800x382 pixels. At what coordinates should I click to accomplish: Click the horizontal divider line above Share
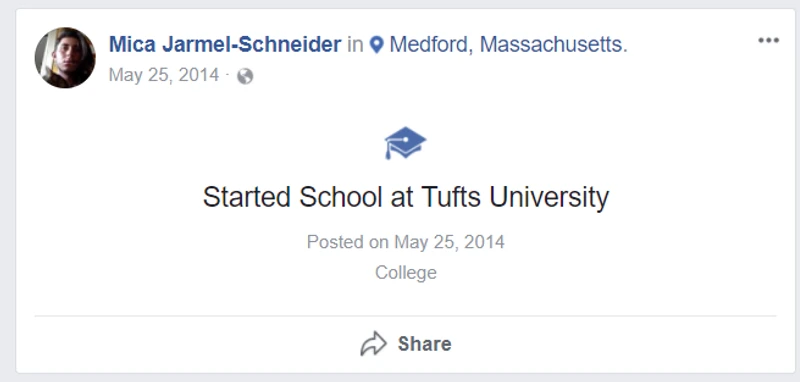pos(405,316)
